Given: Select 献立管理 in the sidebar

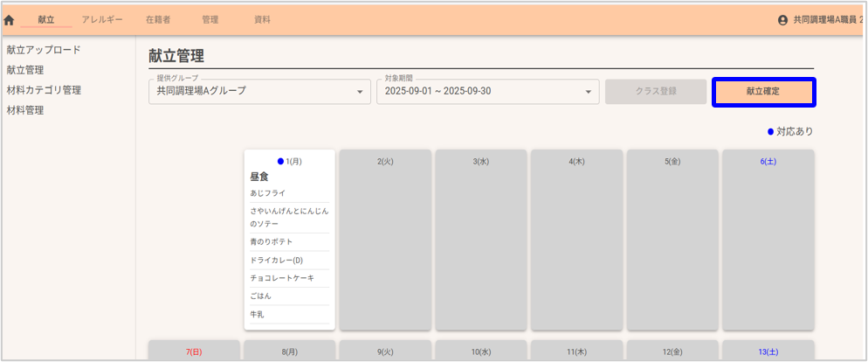Looking at the screenshot, I should (25, 70).
